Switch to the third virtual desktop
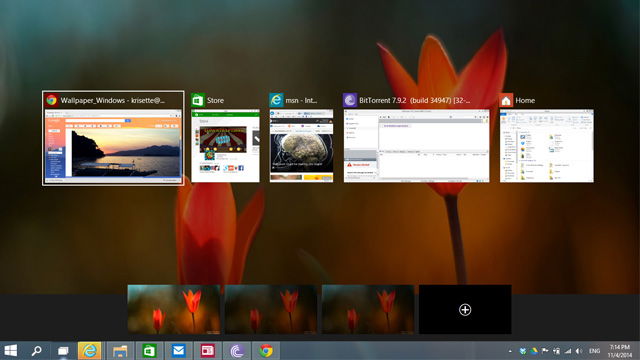This screenshot has width=640, height=360. (x=368, y=309)
